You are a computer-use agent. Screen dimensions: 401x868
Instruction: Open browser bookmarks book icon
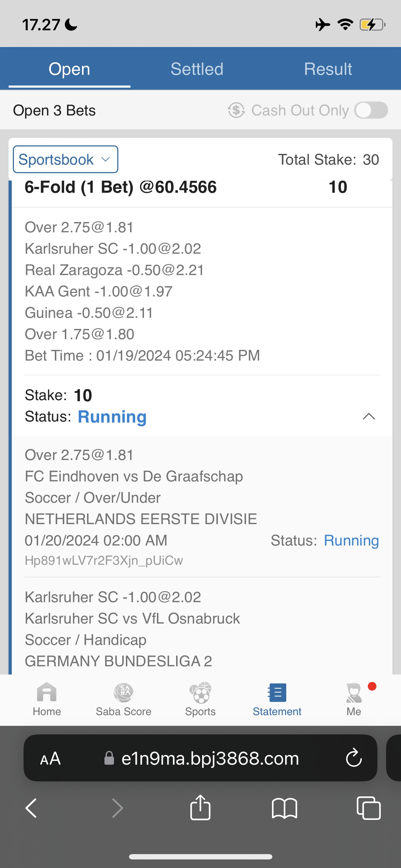[x=284, y=807]
